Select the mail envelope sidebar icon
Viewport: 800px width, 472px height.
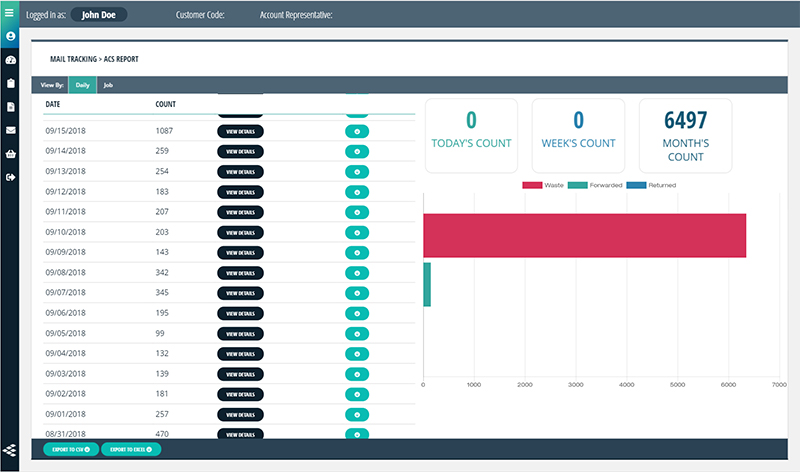pos(10,130)
